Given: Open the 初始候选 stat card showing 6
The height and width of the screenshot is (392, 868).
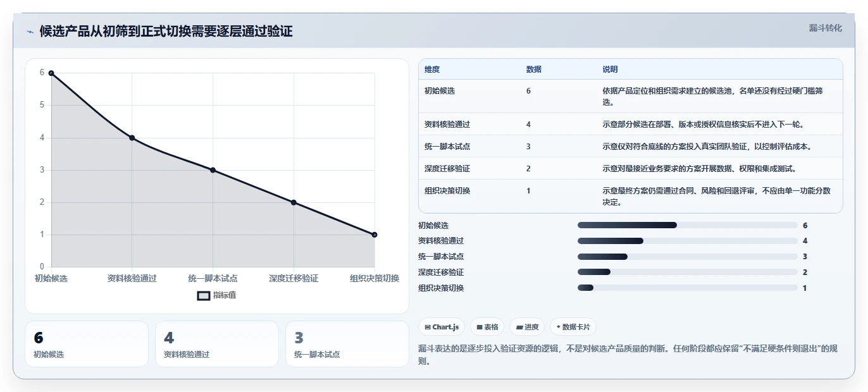Looking at the screenshot, I should (87, 344).
